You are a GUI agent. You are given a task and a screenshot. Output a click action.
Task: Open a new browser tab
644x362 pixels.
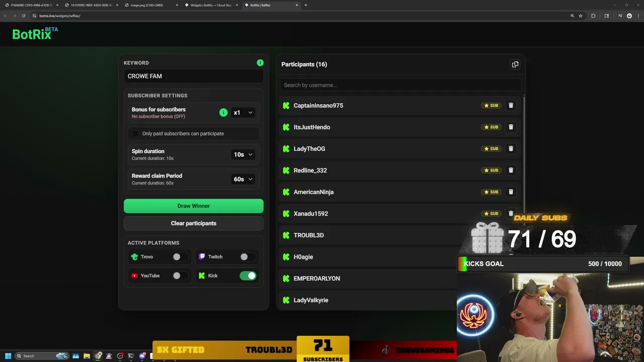pyautogui.click(x=306, y=5)
